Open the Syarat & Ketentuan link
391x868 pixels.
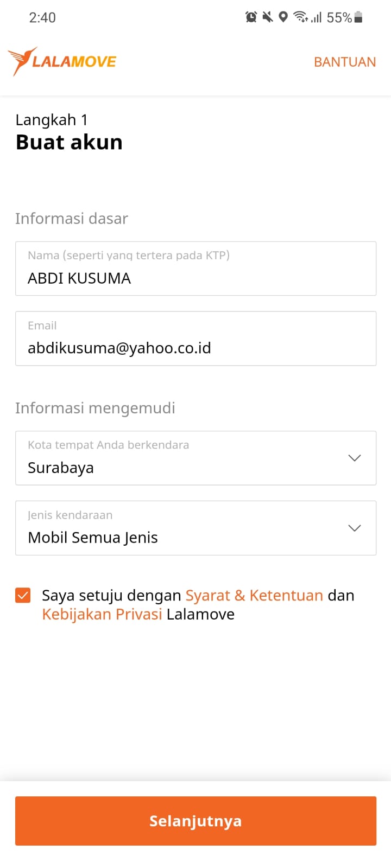tap(254, 595)
